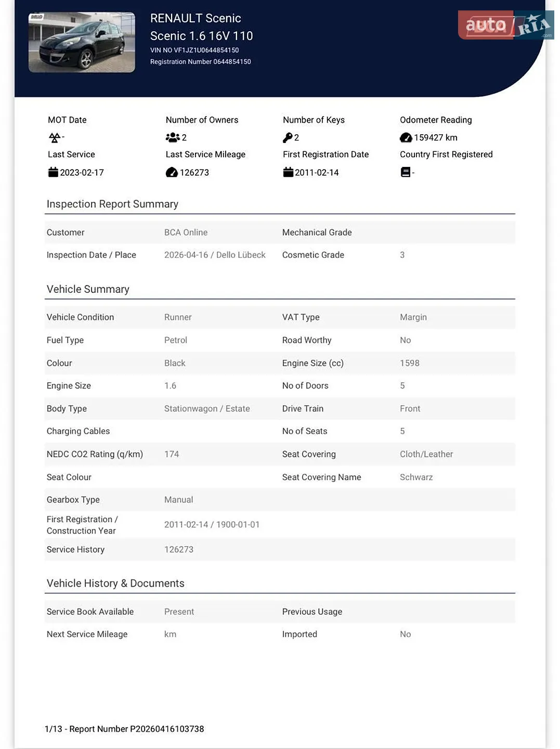Viewport: 560px width, 749px height.
Task: Click Seat Covering value 'Cloth/Leather'
Action: 426,454
